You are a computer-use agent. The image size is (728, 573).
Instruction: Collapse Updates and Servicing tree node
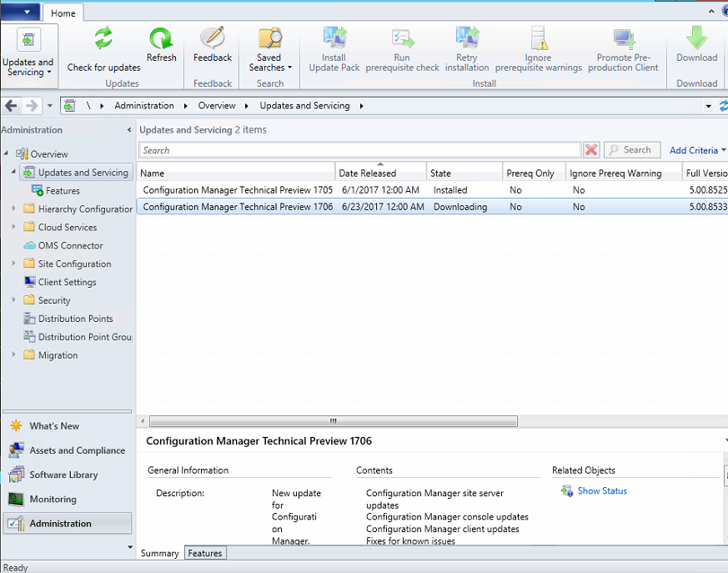(13, 172)
